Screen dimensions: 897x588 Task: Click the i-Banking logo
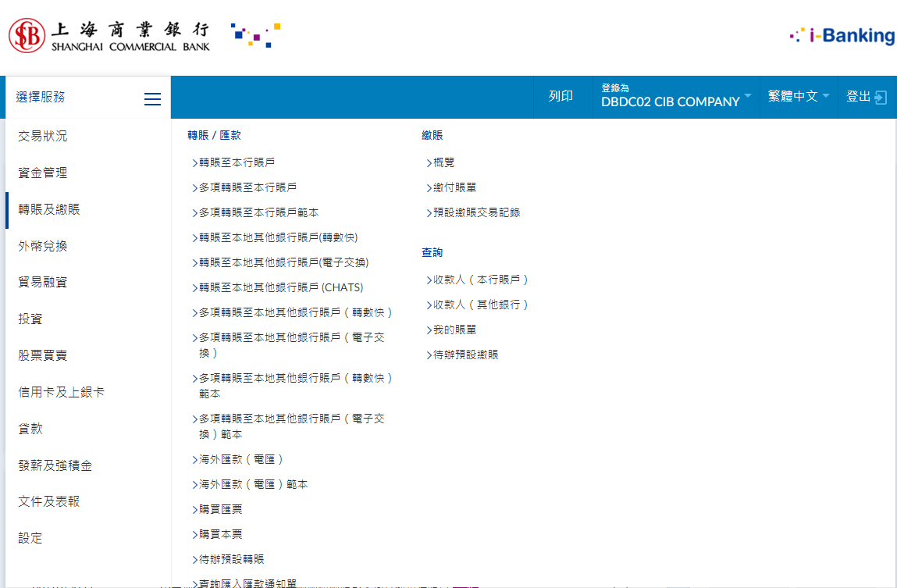(842, 35)
